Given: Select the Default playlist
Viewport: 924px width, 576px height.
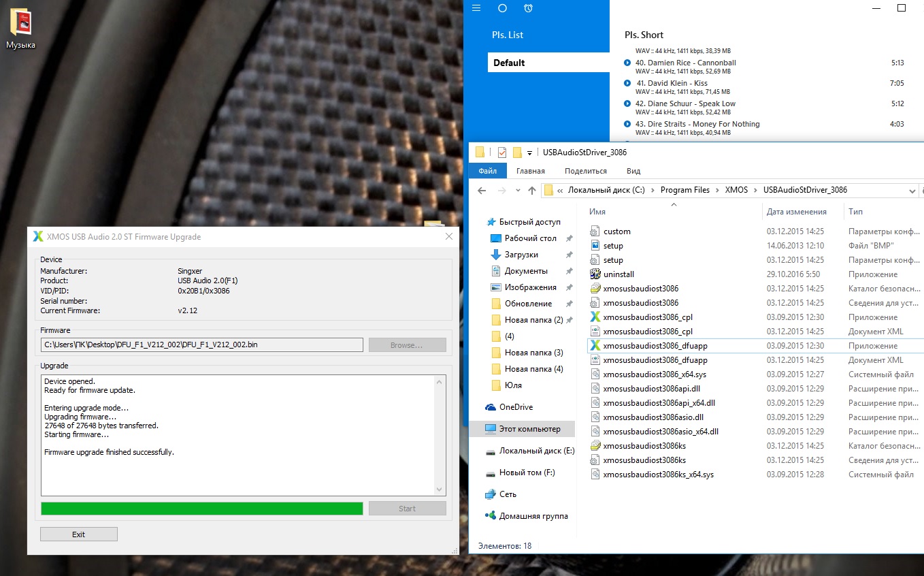Looking at the screenshot, I should click(548, 63).
